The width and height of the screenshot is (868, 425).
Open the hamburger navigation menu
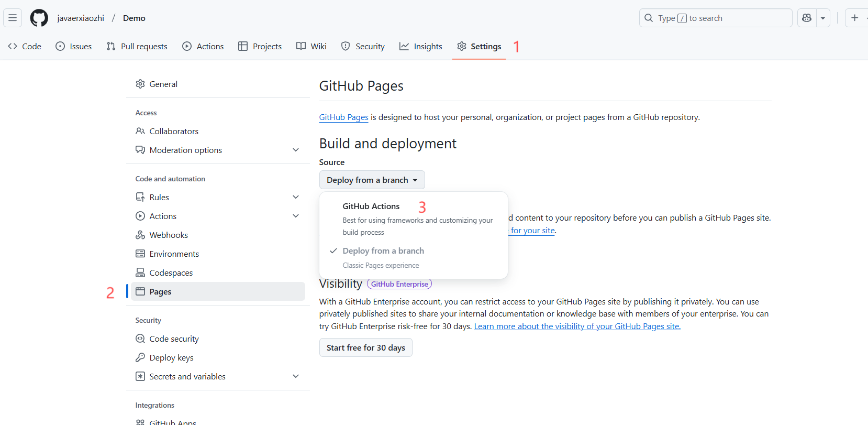coord(13,18)
